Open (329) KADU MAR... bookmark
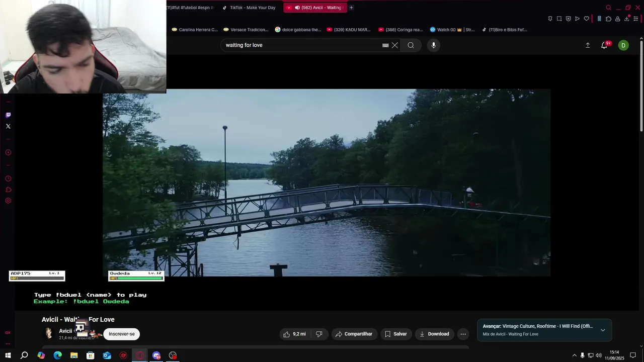This screenshot has width=644, height=362. 349,30
